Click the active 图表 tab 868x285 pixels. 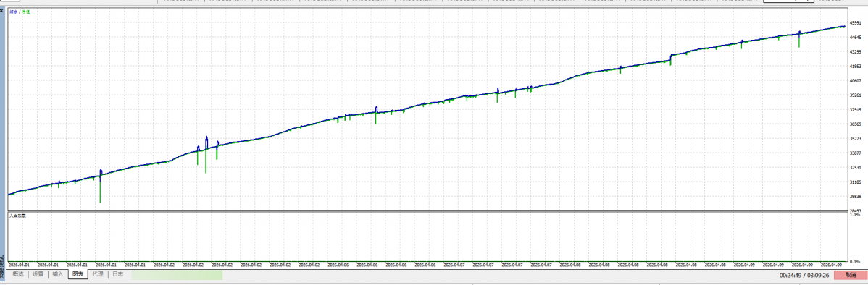[78, 274]
